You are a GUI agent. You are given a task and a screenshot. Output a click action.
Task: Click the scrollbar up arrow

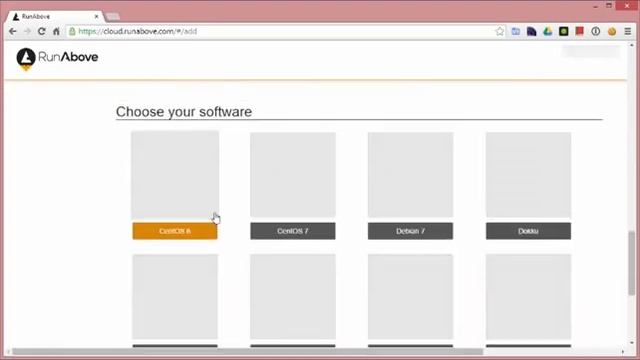(x=631, y=45)
